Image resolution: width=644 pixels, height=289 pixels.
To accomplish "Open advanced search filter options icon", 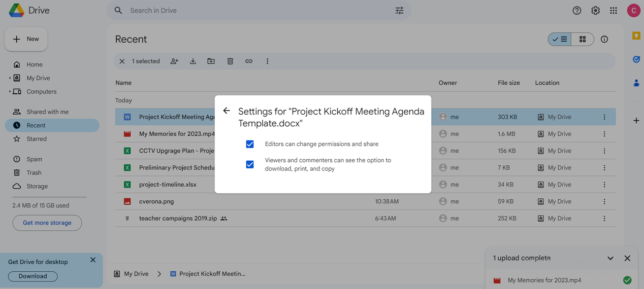I will click(400, 10).
